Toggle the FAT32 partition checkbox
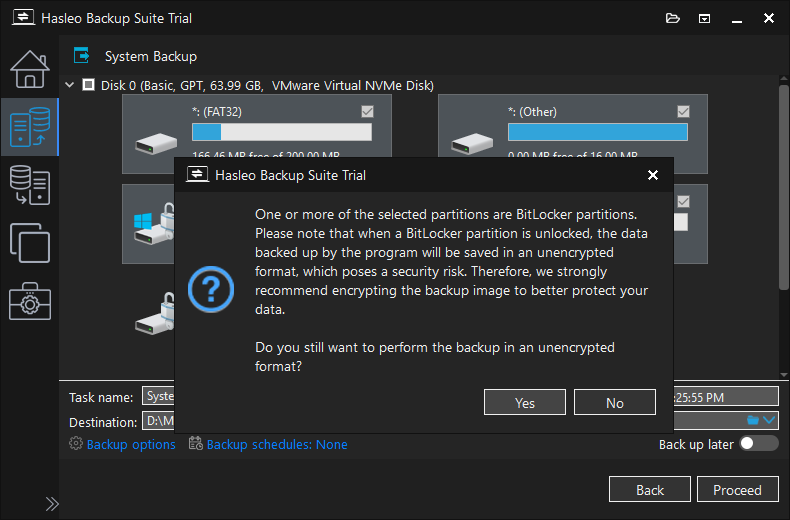 tap(367, 111)
